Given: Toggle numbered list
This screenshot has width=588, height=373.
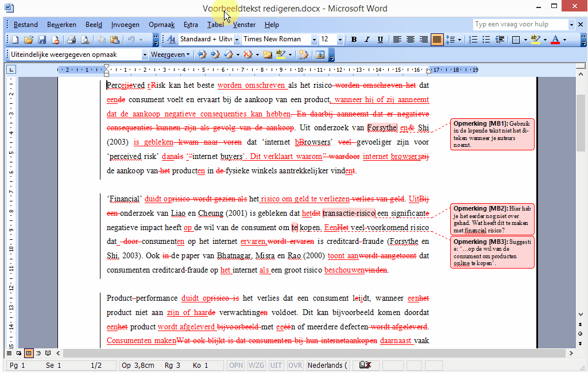Looking at the screenshot, I should (x=473, y=40).
